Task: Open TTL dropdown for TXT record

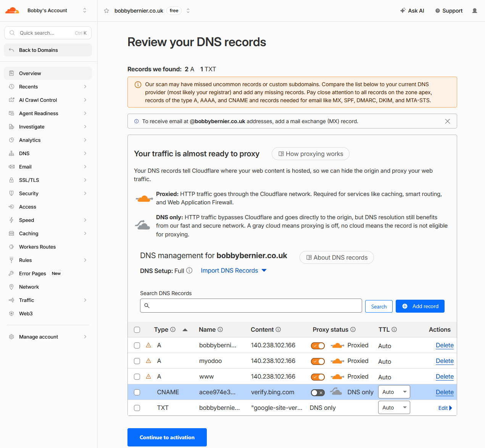Action: pos(394,408)
